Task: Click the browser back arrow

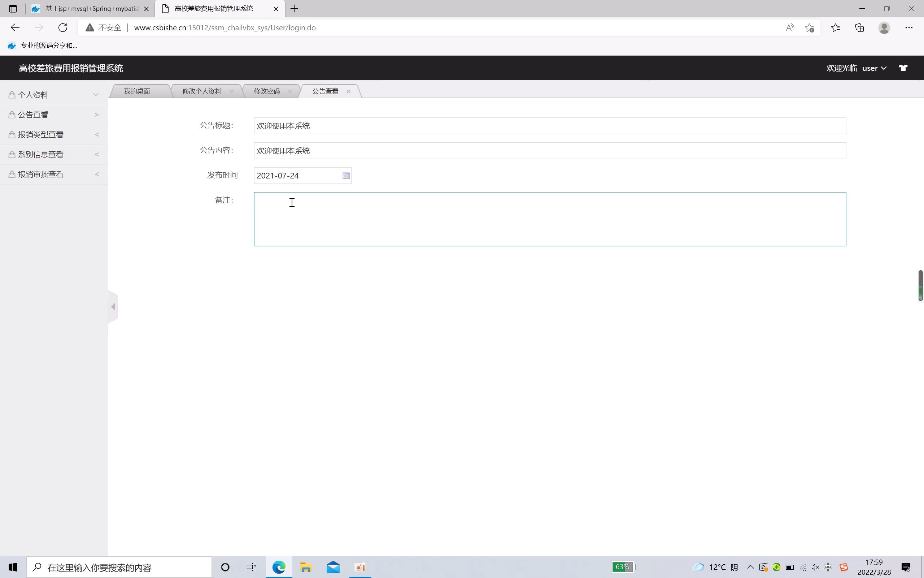Action: tap(15, 27)
